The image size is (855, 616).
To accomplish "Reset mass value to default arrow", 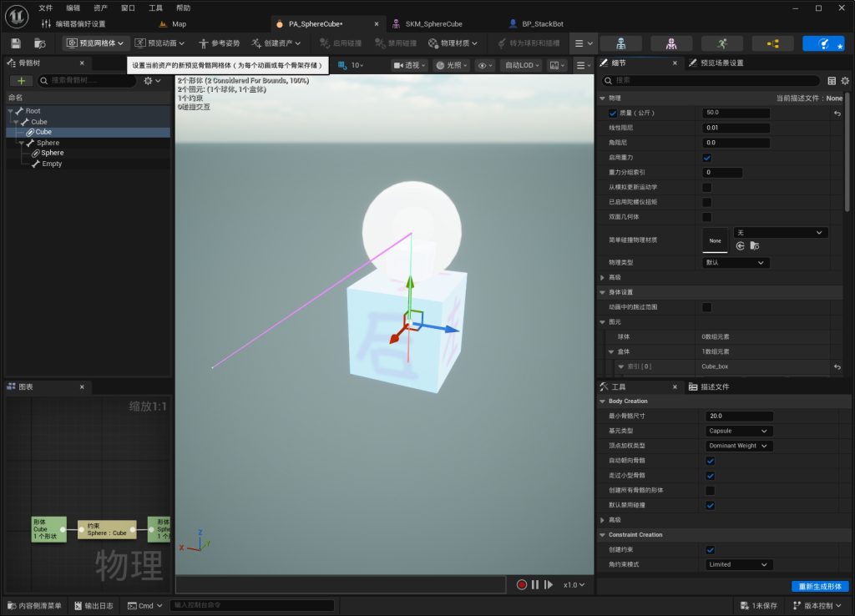I will (837, 113).
